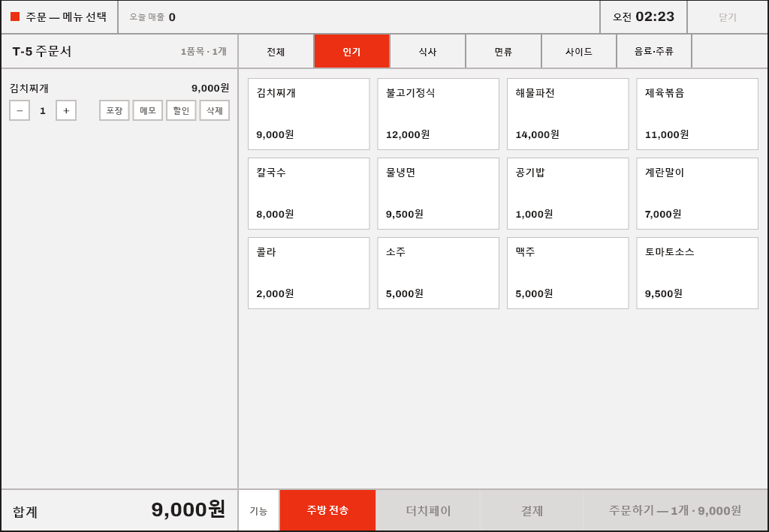
Task: Click 주문하기 — 1개 · 9,000원 button
Action: click(x=675, y=510)
